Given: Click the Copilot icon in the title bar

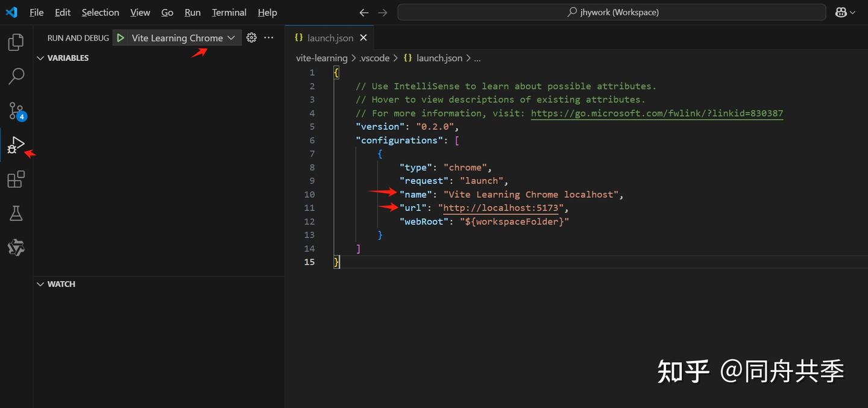Looking at the screenshot, I should tap(841, 11).
